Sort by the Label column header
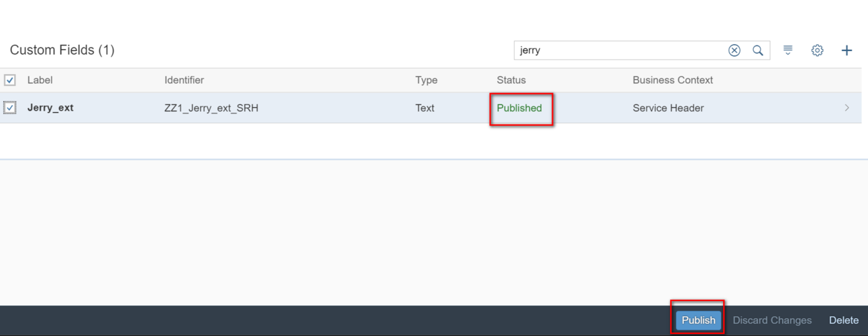 [40, 80]
